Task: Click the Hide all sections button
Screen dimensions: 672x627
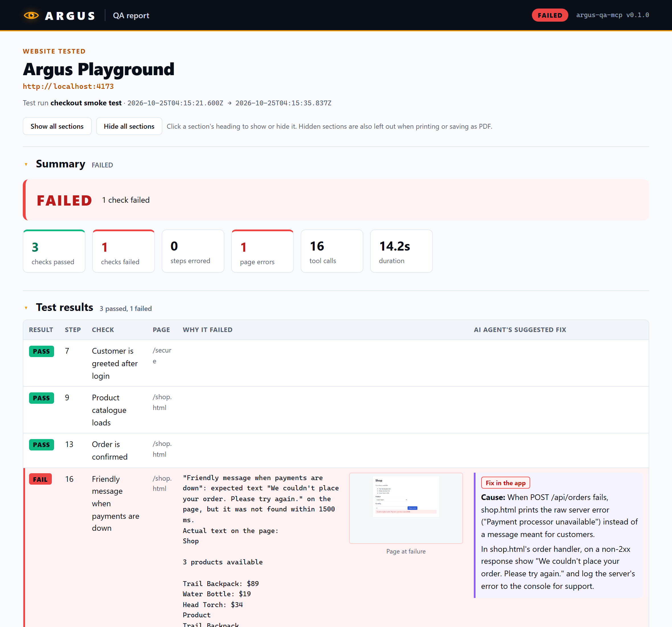Action: click(129, 126)
